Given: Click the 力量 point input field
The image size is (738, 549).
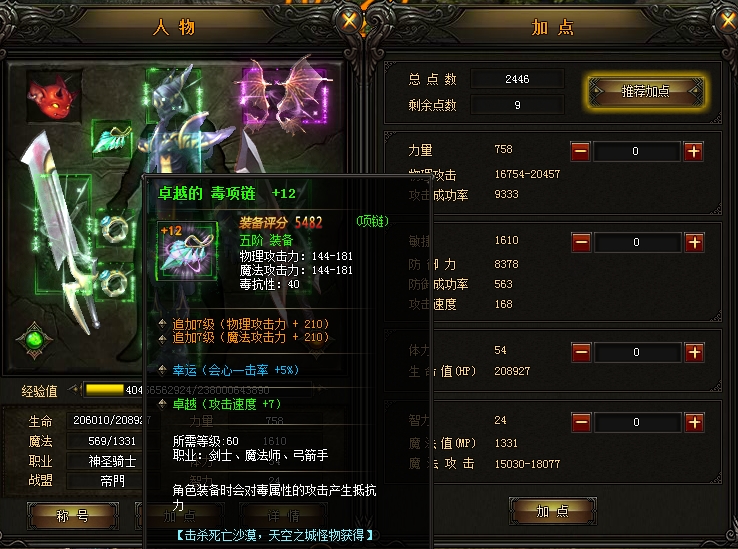Looking at the screenshot, I should click(636, 152).
